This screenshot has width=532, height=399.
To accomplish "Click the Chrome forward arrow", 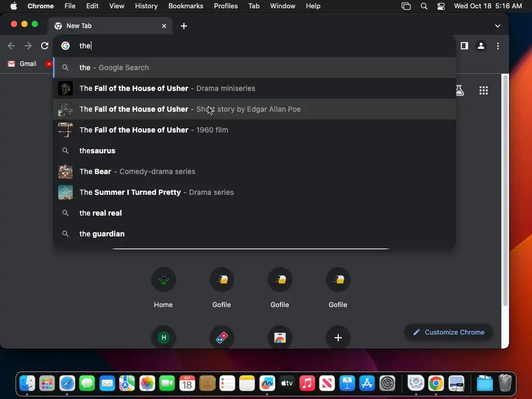I will (28, 46).
